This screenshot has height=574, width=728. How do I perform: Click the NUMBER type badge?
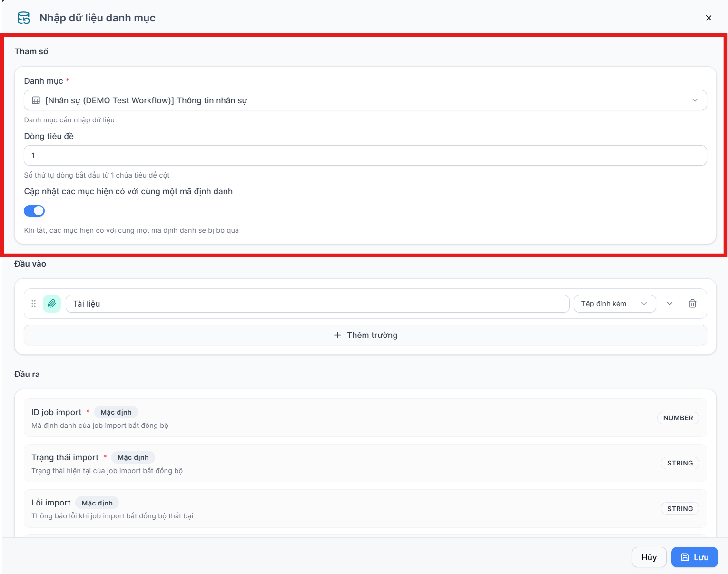(x=678, y=418)
